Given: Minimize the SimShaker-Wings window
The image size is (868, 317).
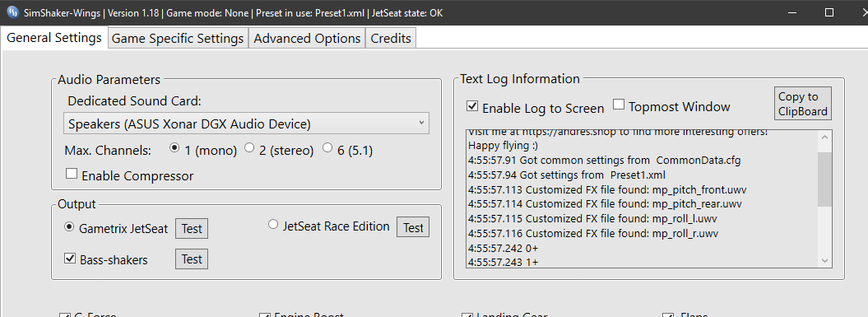Looking at the screenshot, I should 793,12.
